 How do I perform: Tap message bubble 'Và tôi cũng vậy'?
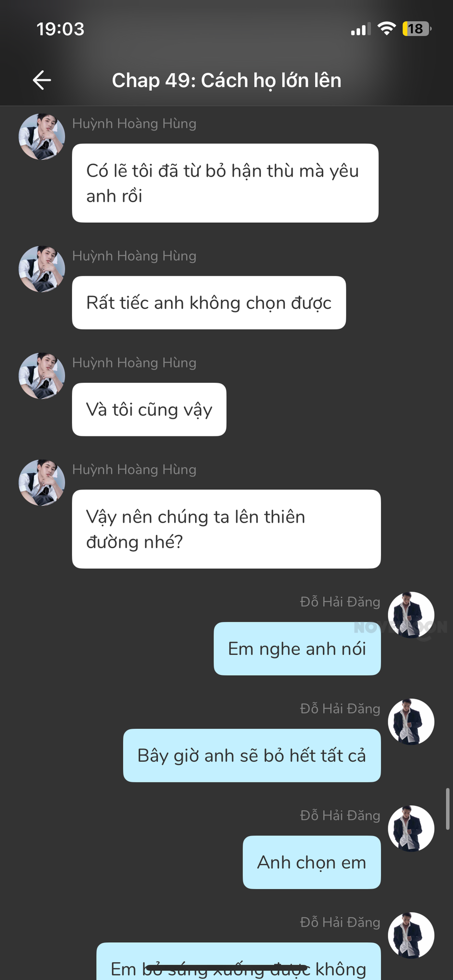[149, 409]
